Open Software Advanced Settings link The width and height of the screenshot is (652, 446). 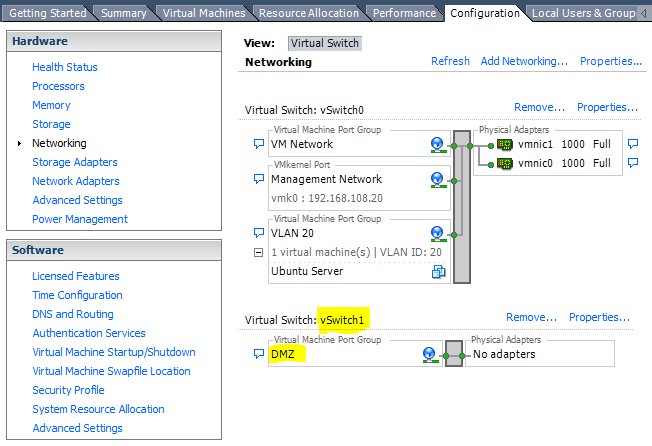pyautogui.click(x=77, y=428)
